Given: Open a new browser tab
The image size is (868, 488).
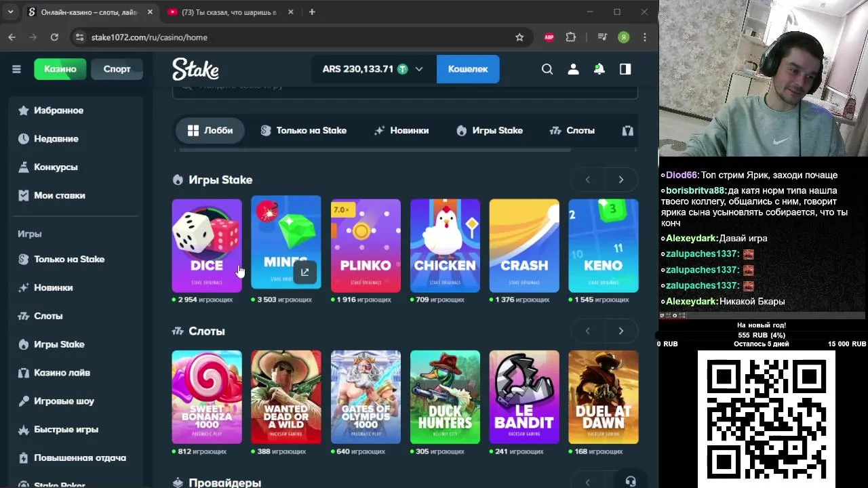Looking at the screenshot, I should (312, 12).
